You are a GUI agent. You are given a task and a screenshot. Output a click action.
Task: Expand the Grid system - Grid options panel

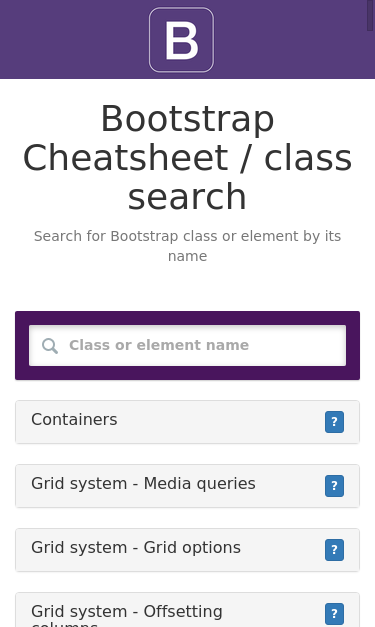pos(187,550)
